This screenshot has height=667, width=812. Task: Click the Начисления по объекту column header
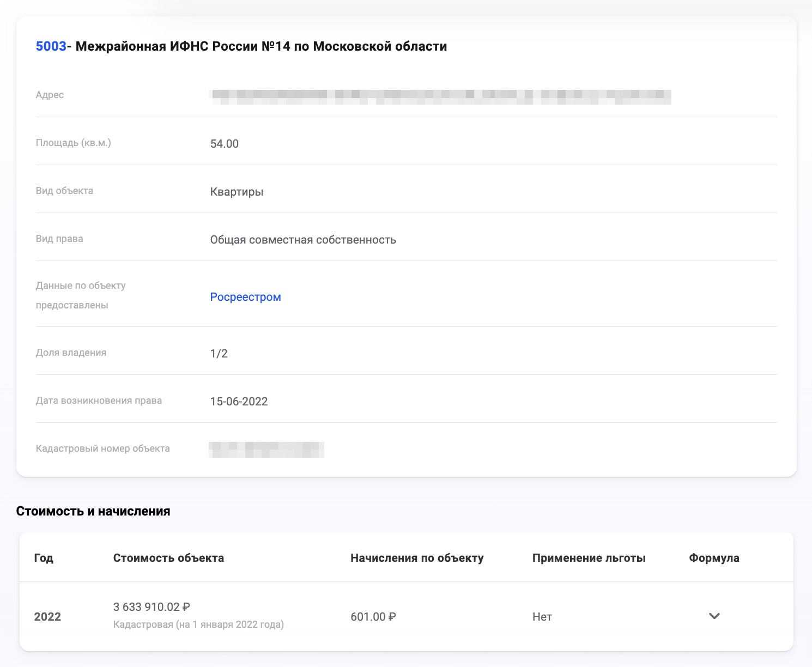[417, 558]
